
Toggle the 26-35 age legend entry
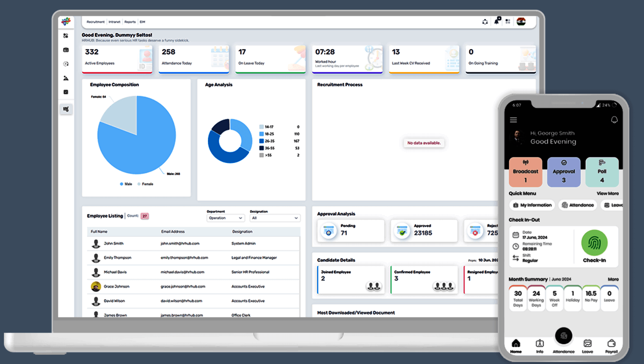click(268, 141)
